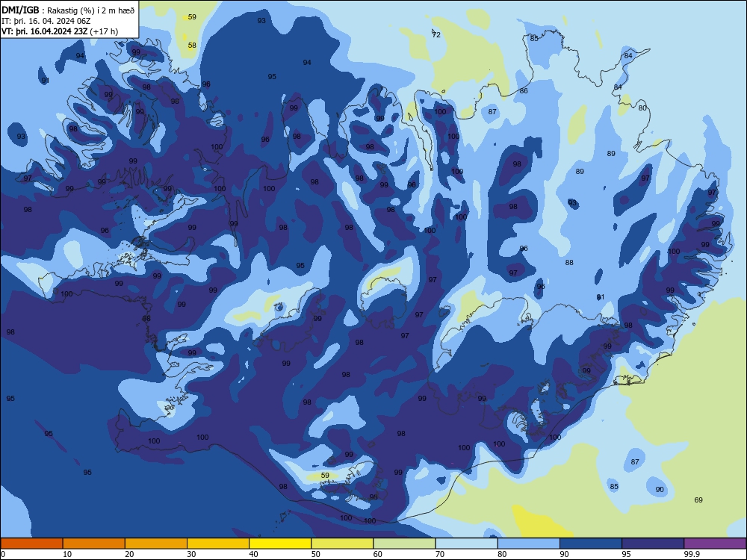
Task: Select the '72' humidity value on the map
Action: pos(436,35)
